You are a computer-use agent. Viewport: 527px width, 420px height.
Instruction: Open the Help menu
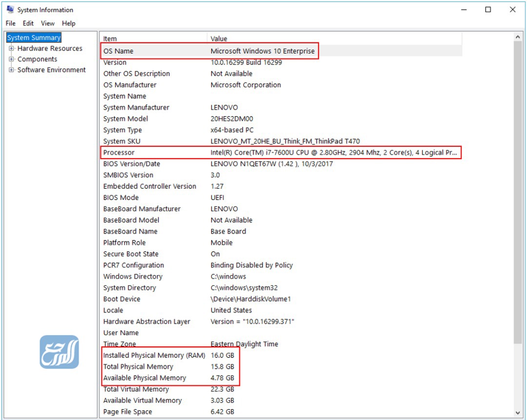[69, 23]
